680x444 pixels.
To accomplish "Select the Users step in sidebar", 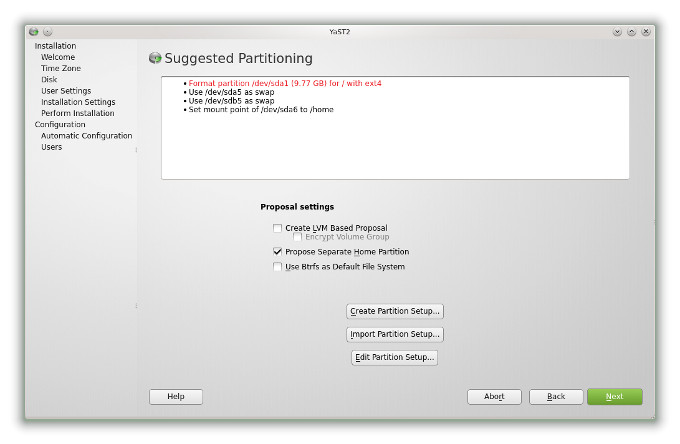I will point(52,147).
